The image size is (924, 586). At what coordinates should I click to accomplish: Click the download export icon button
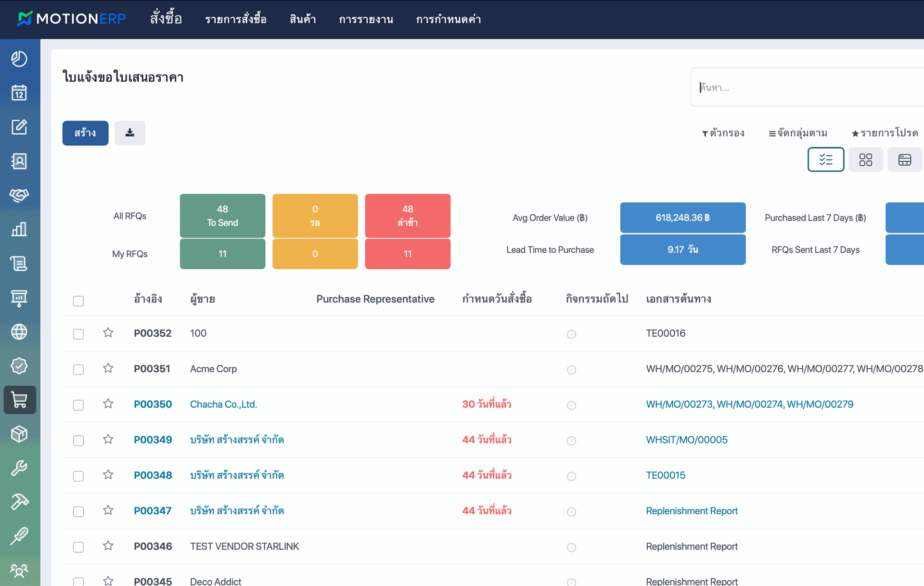pos(130,133)
